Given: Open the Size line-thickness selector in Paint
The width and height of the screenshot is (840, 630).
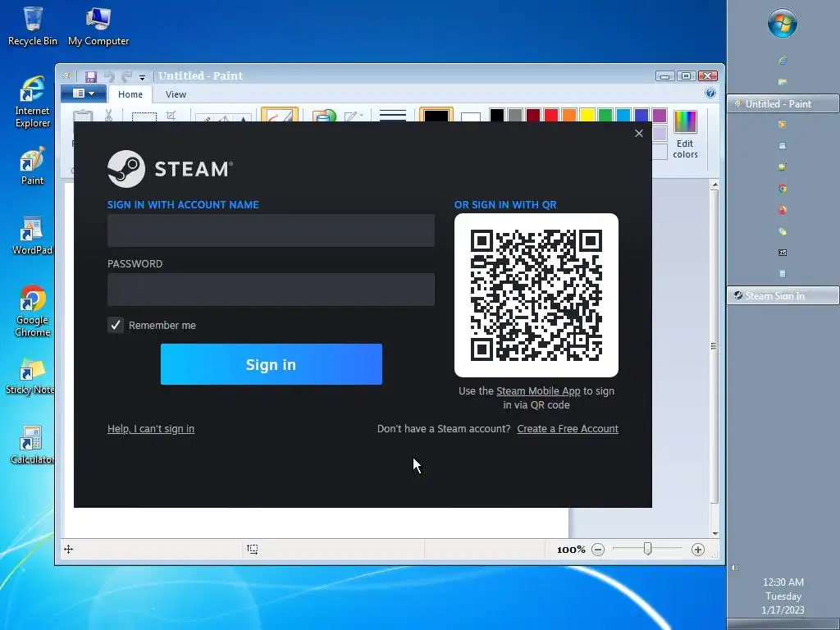Looking at the screenshot, I should pyautogui.click(x=393, y=115).
